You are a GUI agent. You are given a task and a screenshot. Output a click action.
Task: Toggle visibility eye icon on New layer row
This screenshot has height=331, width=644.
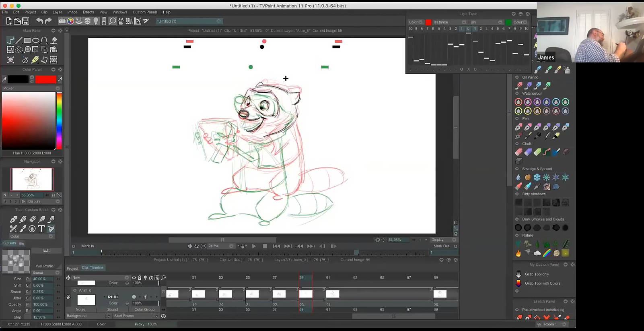pos(134,277)
